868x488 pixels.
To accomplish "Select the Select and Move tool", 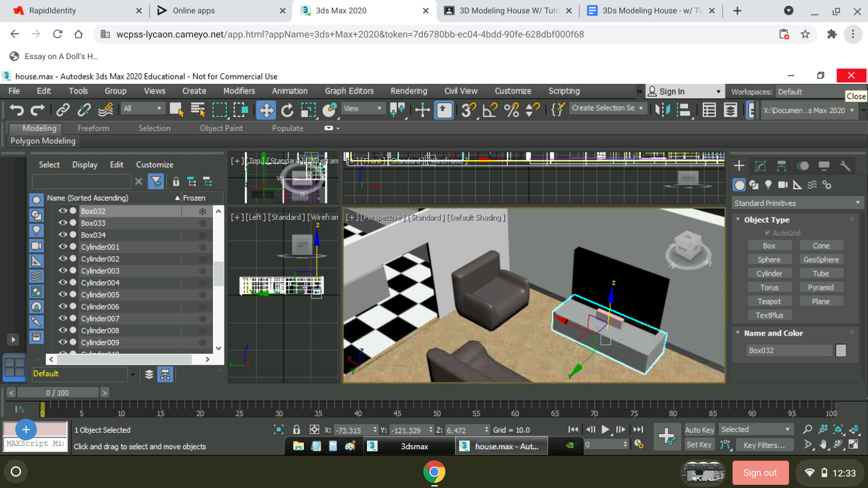I will point(266,109).
